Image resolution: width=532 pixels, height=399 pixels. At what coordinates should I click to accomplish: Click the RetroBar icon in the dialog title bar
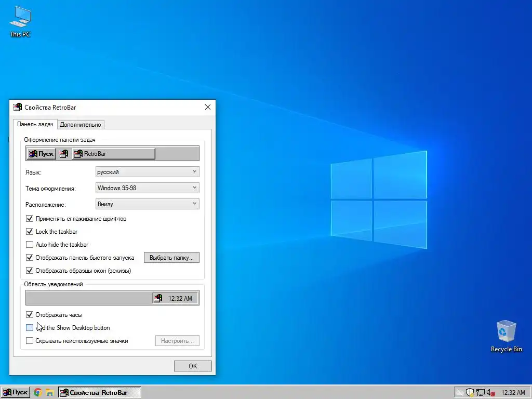click(x=18, y=107)
